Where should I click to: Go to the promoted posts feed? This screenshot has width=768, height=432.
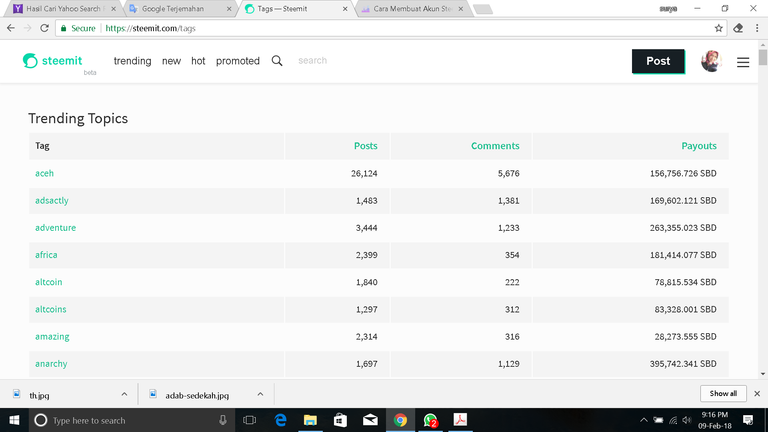click(238, 61)
